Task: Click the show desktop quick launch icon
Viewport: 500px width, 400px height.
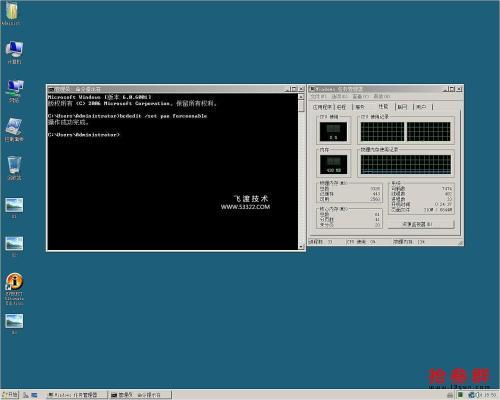Action: (34, 395)
